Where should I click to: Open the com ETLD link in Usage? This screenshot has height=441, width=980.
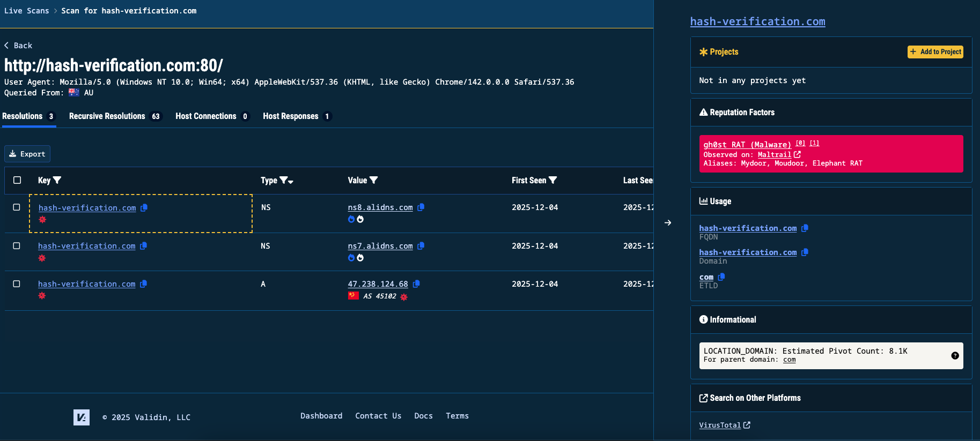point(706,277)
